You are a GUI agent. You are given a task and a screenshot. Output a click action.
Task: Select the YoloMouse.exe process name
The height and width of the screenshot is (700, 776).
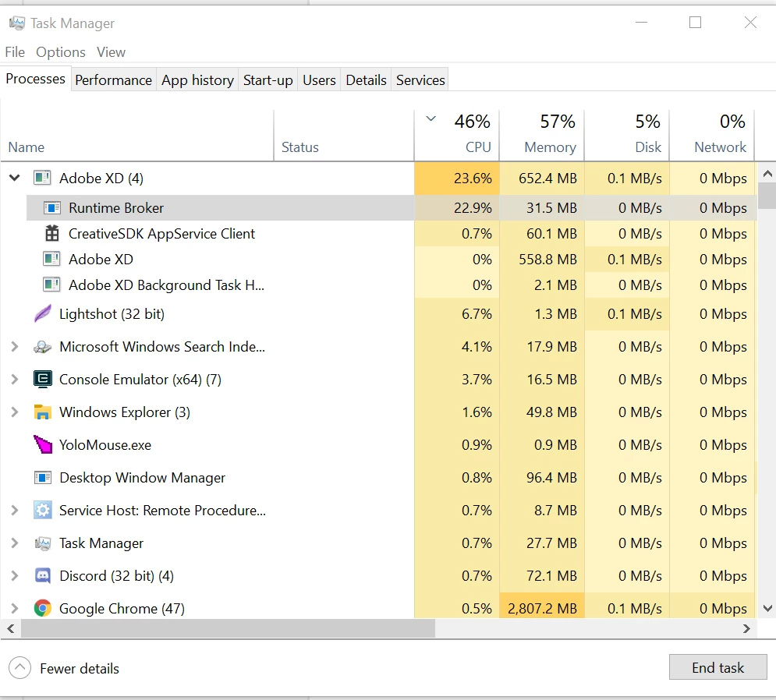105,445
